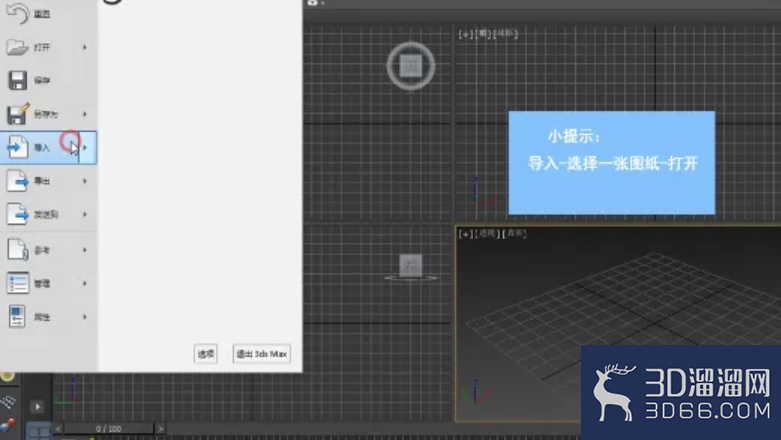
Task: Click the 退出 3ds Max exit button
Action: pyautogui.click(x=261, y=354)
